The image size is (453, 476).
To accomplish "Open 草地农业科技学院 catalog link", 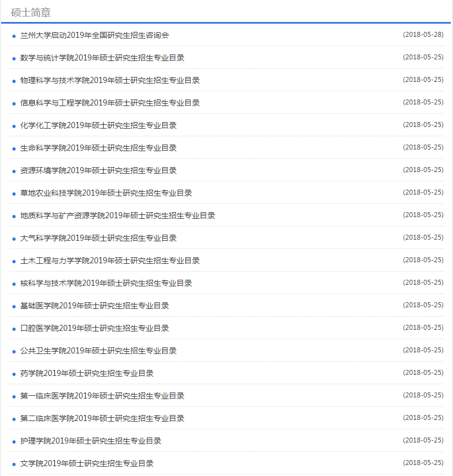I will point(106,193).
